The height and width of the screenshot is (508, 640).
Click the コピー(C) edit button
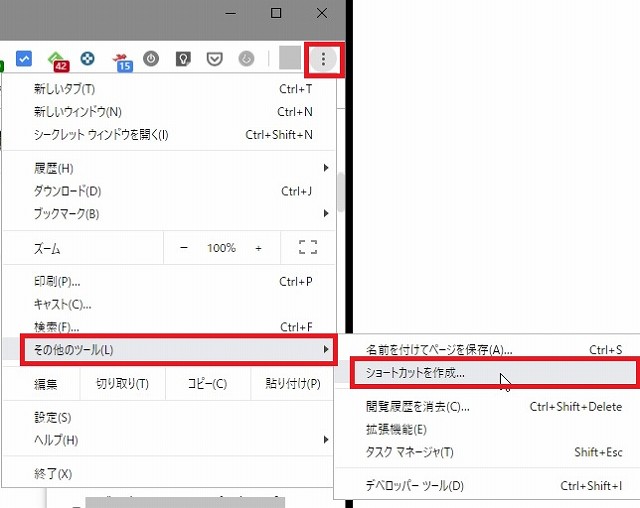207,384
